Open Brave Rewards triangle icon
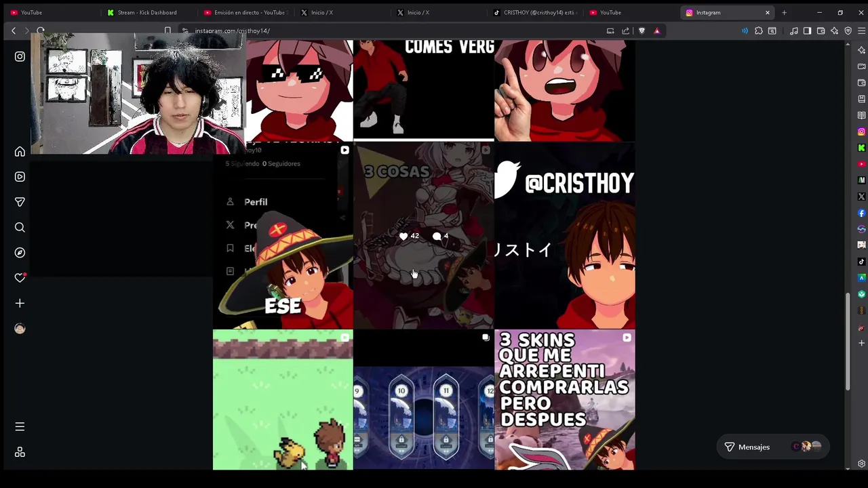 click(656, 30)
